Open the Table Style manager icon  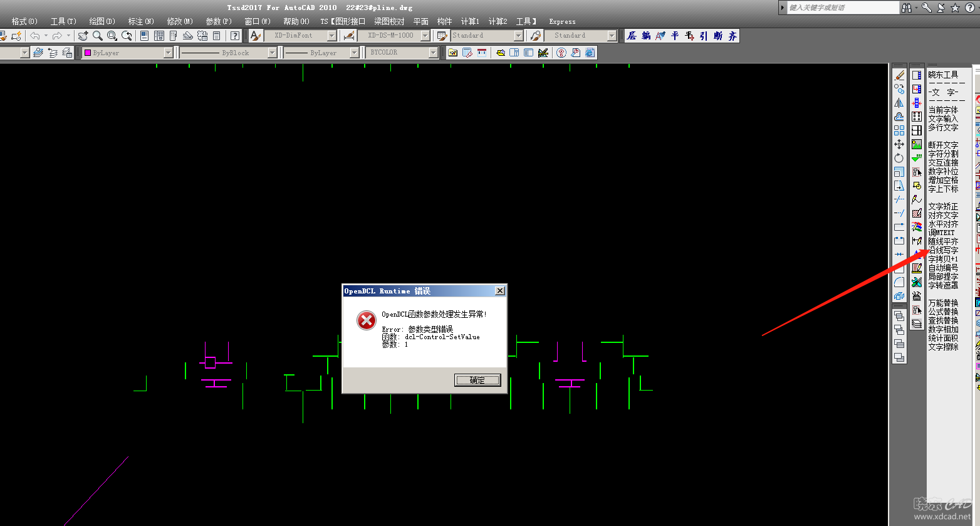(x=442, y=36)
